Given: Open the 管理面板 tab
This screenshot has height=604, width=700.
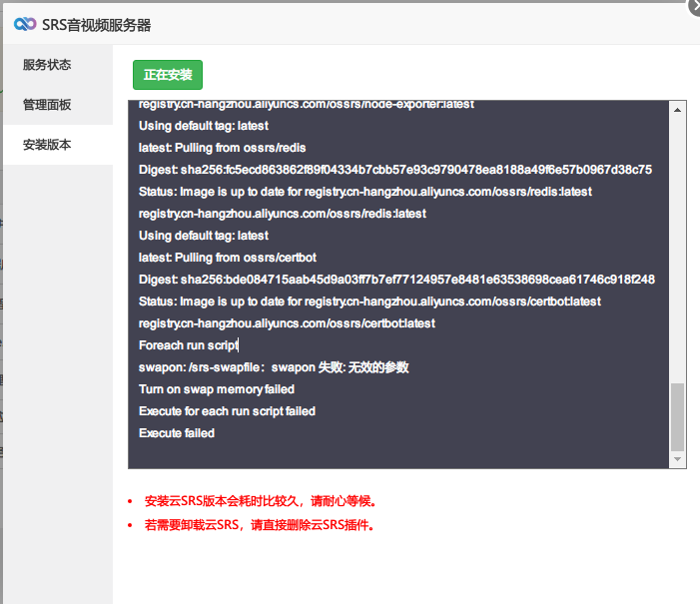Looking at the screenshot, I should coord(58,105).
